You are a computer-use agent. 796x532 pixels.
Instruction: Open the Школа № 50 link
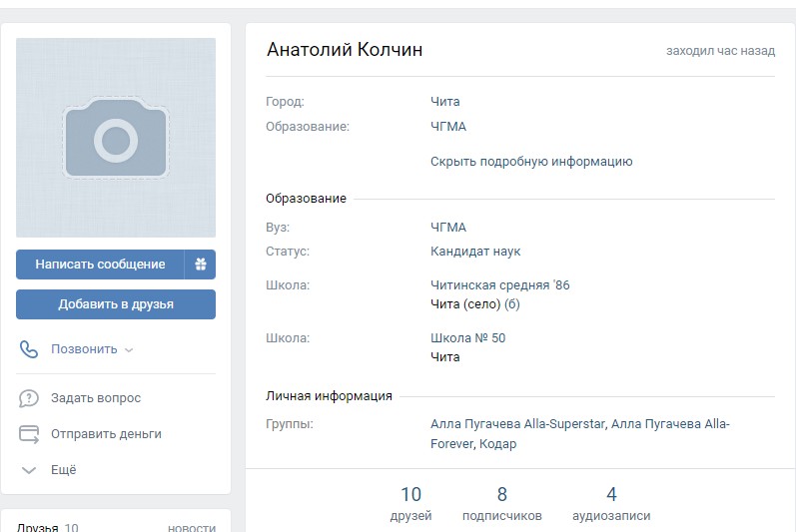467,337
